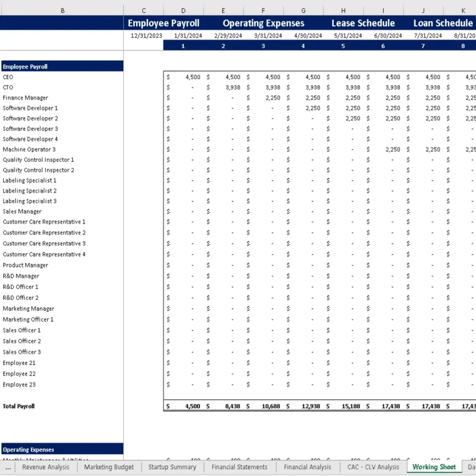Screen dimensions: 476x476
Task: Click Labeling Specialist 3 label
Action: tap(30, 201)
